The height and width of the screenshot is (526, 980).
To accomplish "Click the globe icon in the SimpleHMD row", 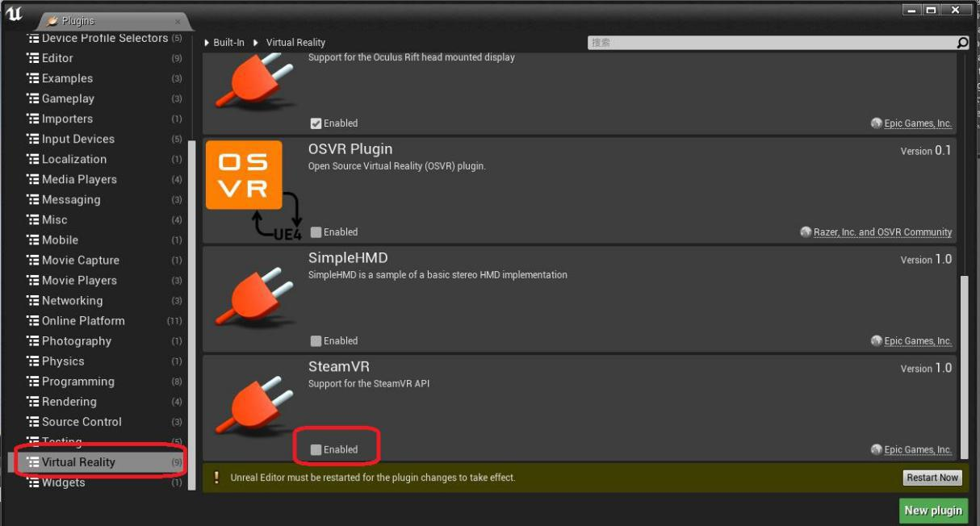I will [x=876, y=341].
